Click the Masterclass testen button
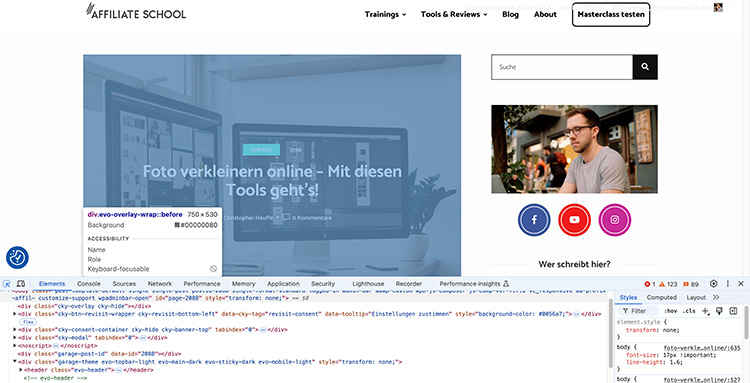750x383 pixels. pos(611,14)
